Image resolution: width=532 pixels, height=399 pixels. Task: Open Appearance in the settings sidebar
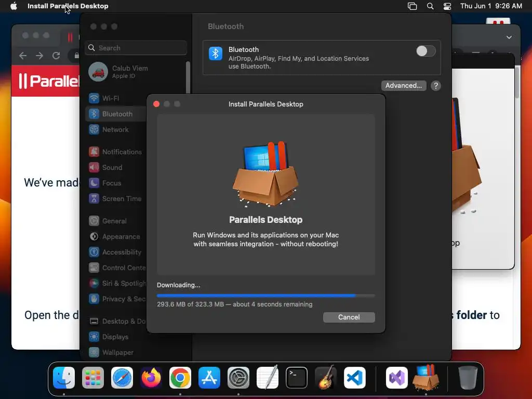click(x=116, y=236)
